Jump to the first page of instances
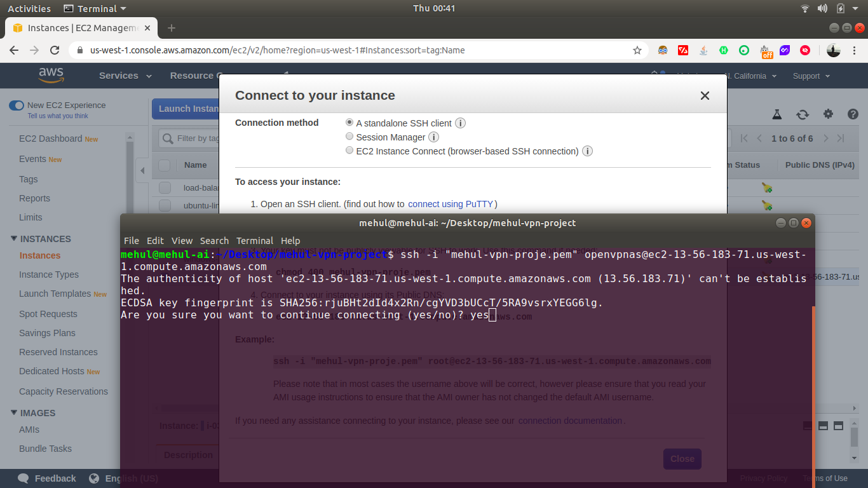The width and height of the screenshot is (868, 488). point(744,138)
